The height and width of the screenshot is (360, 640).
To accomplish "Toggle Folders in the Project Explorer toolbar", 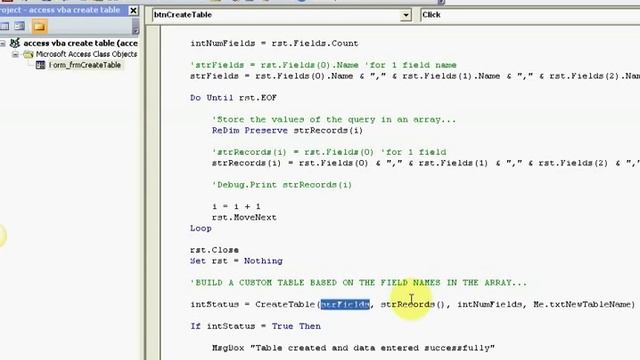I will coord(39,27).
